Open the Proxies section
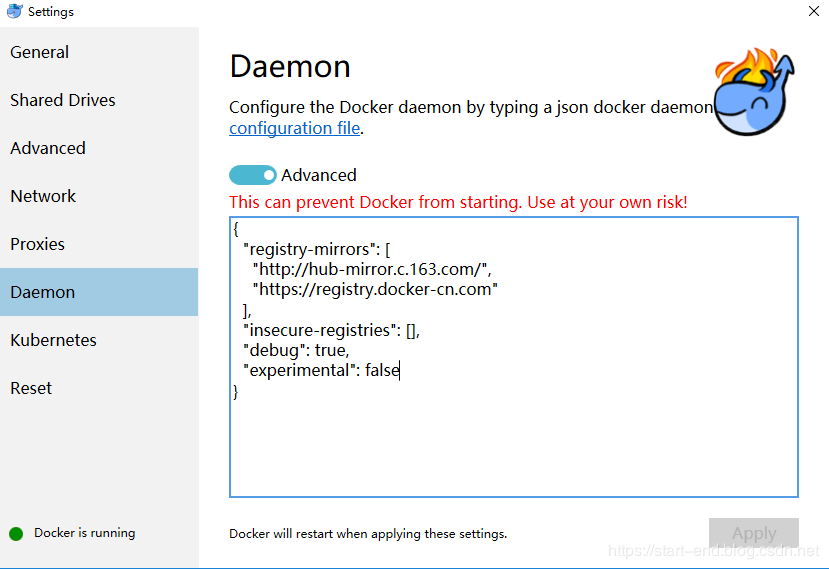Image resolution: width=829 pixels, height=569 pixels. point(37,244)
